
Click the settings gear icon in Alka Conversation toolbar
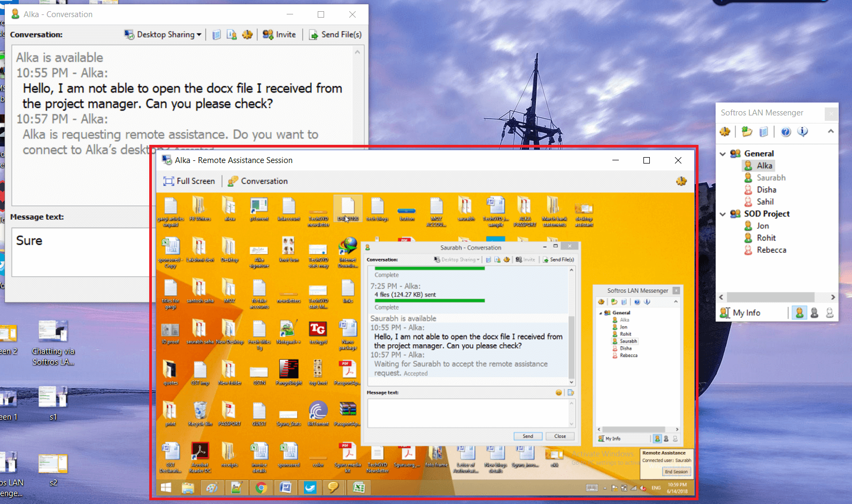coord(247,35)
